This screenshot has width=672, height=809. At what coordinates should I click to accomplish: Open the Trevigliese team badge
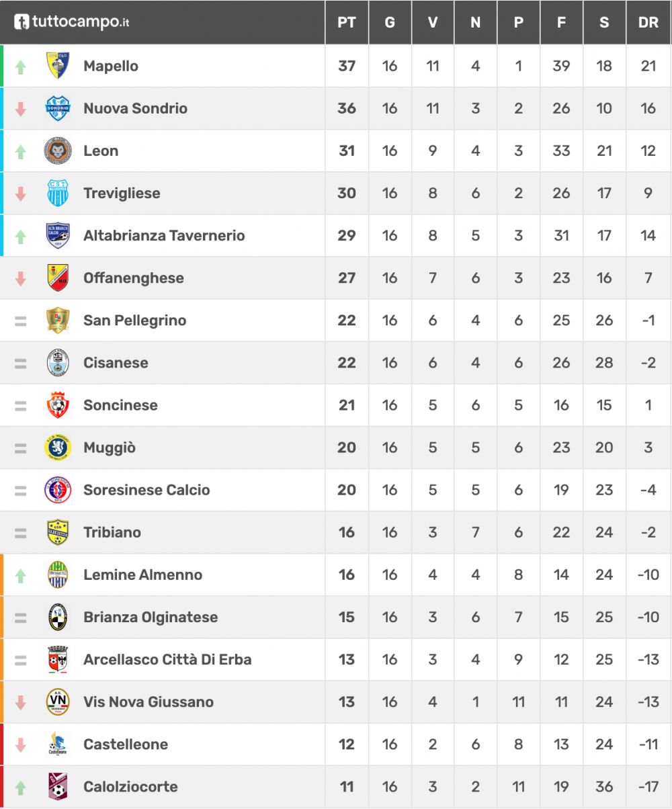point(58,193)
